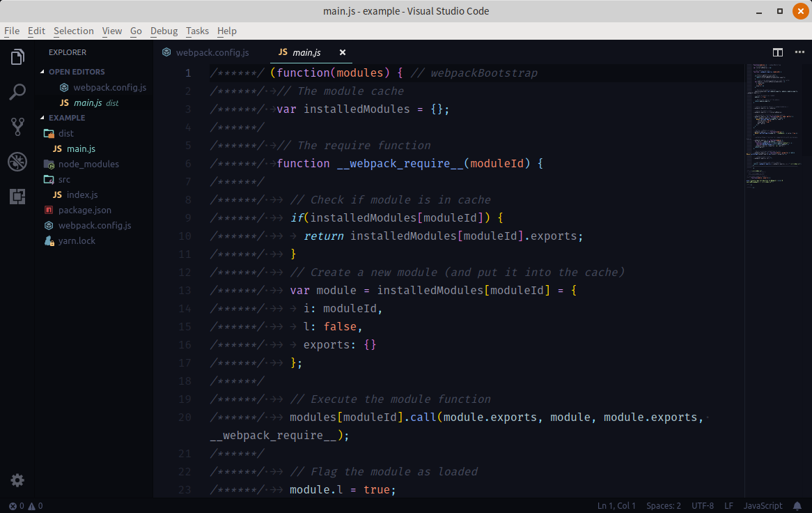Screen dimensions: 812x513
Task: Open the Tasks menu
Action: coord(197,31)
